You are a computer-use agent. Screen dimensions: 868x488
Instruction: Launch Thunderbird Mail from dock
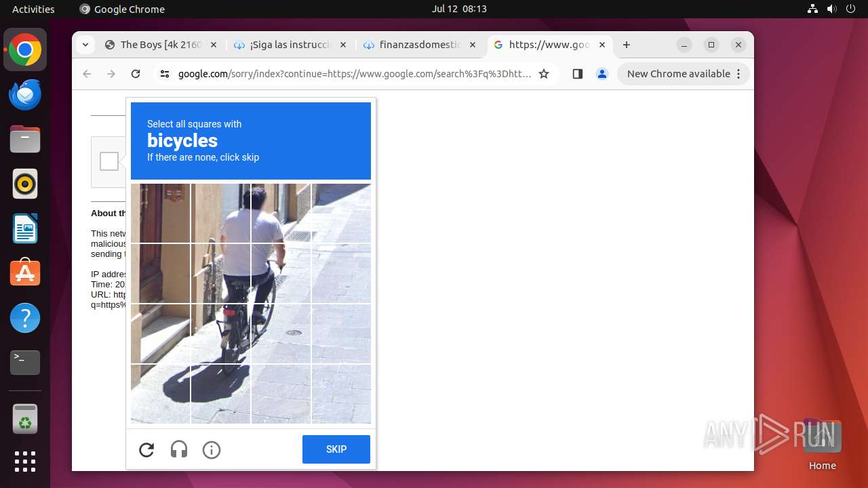coord(25,94)
